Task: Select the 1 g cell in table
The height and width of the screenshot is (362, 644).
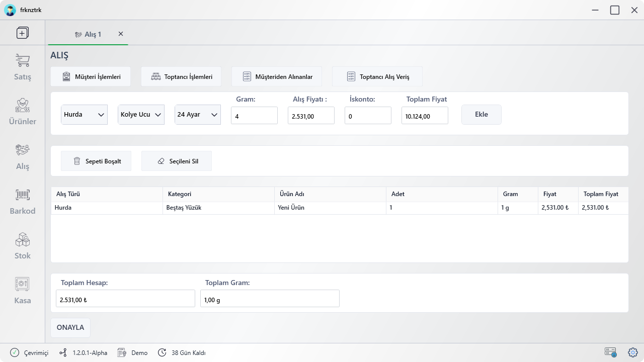Action: [518, 208]
